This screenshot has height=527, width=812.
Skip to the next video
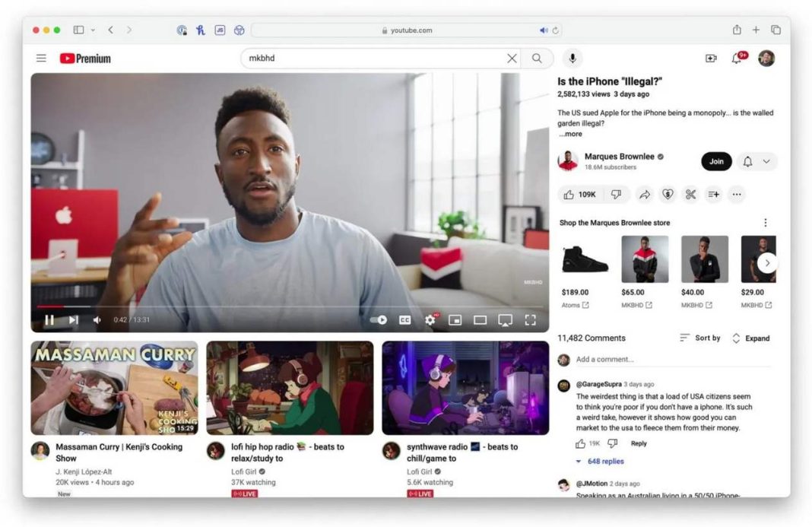coord(73,320)
